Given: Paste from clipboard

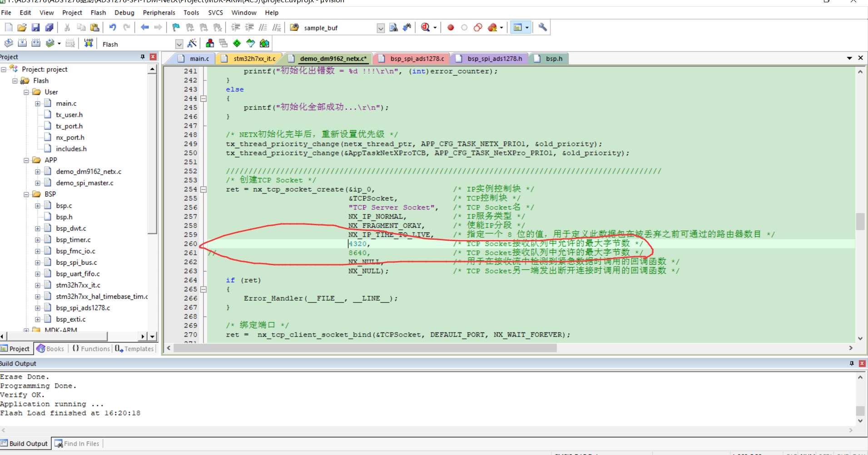Looking at the screenshot, I should (x=94, y=28).
